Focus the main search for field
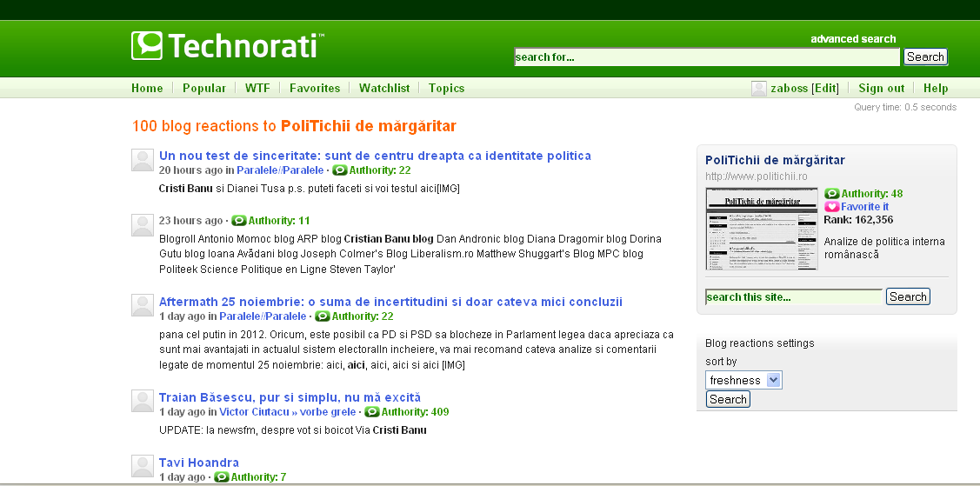Screen dimensions: 980x486 click(707, 57)
